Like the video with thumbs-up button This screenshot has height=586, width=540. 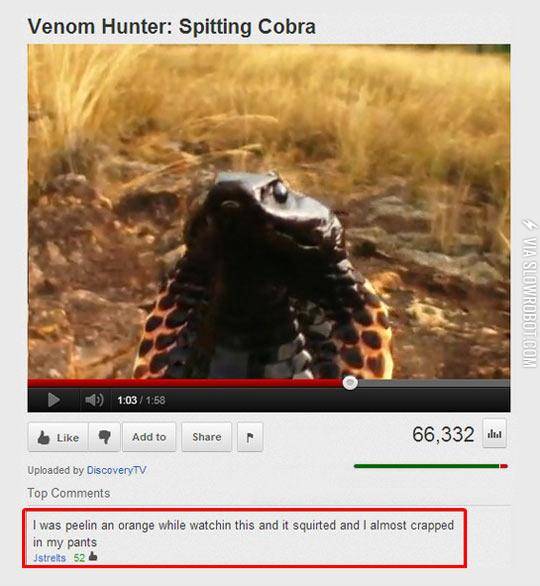[58, 437]
